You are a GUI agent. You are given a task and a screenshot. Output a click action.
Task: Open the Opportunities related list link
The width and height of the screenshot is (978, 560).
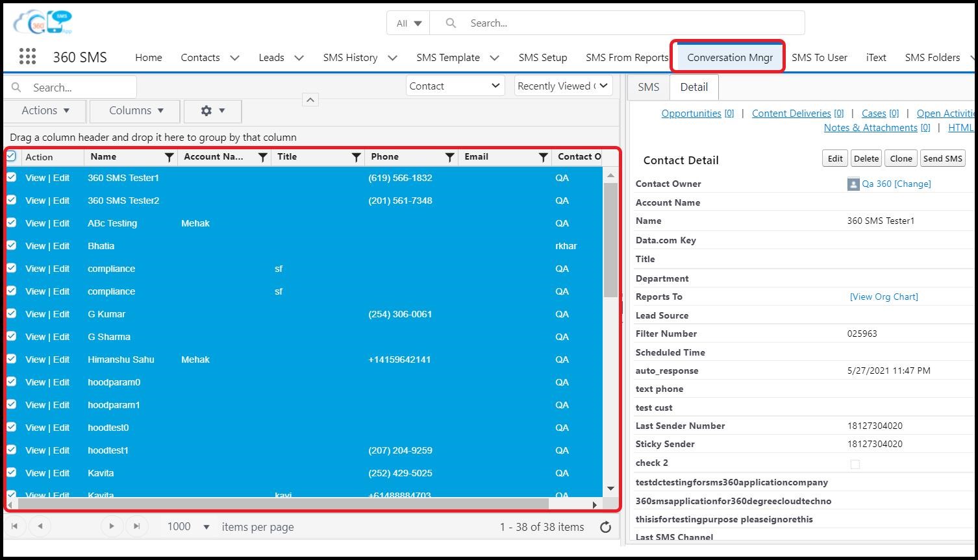(x=697, y=114)
